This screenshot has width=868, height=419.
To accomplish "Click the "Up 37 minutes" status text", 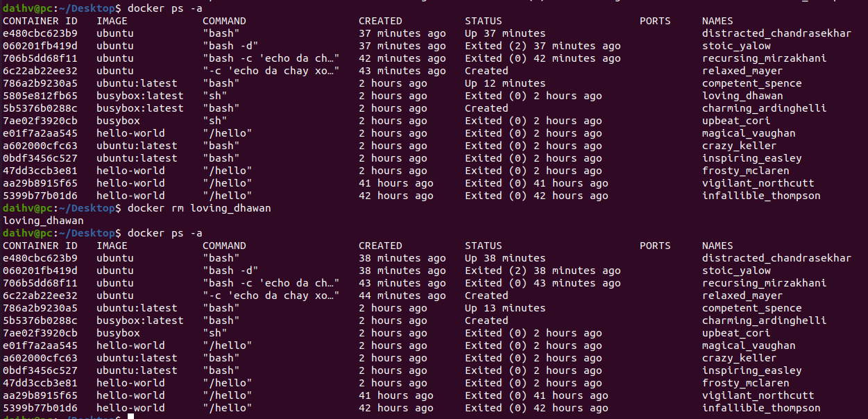I will click(505, 33).
